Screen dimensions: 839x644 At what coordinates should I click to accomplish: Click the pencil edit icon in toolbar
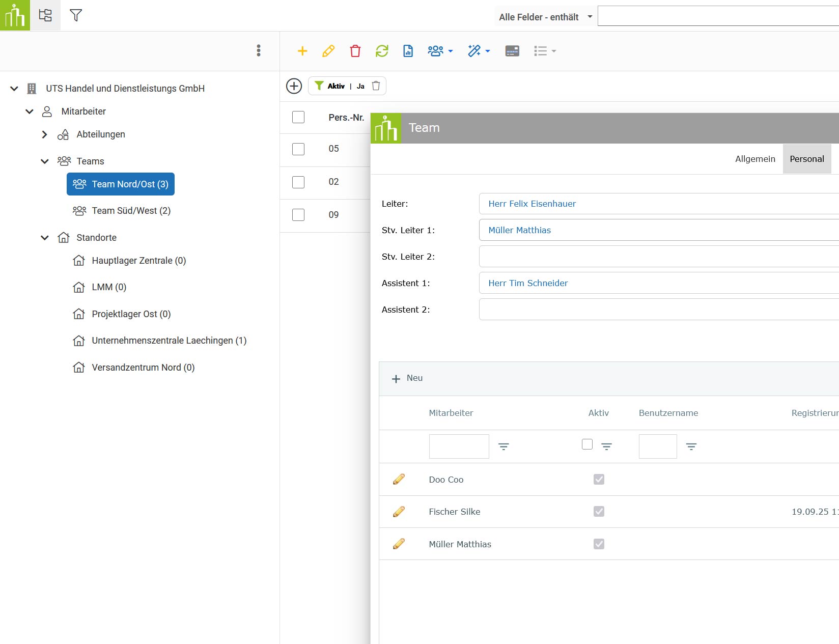pos(328,51)
